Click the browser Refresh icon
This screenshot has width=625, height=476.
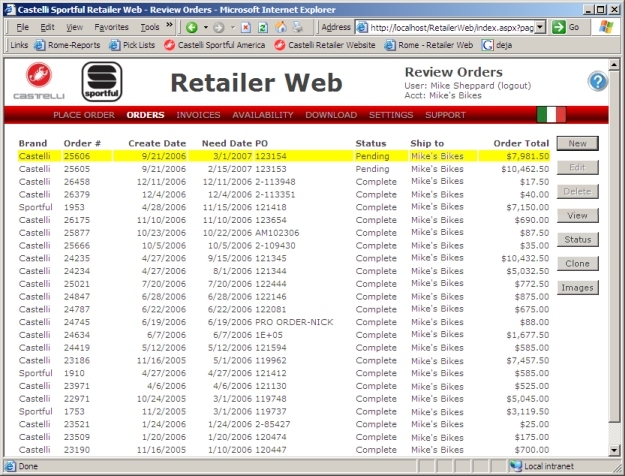coord(263,27)
